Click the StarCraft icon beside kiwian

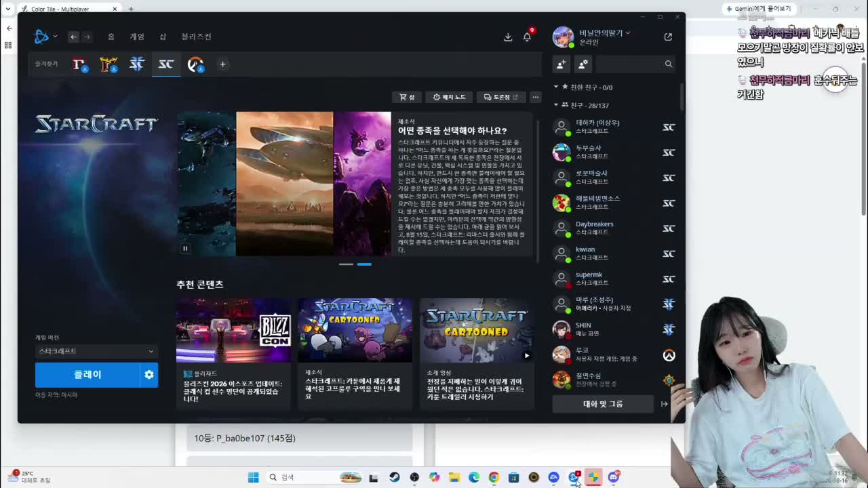669,253
